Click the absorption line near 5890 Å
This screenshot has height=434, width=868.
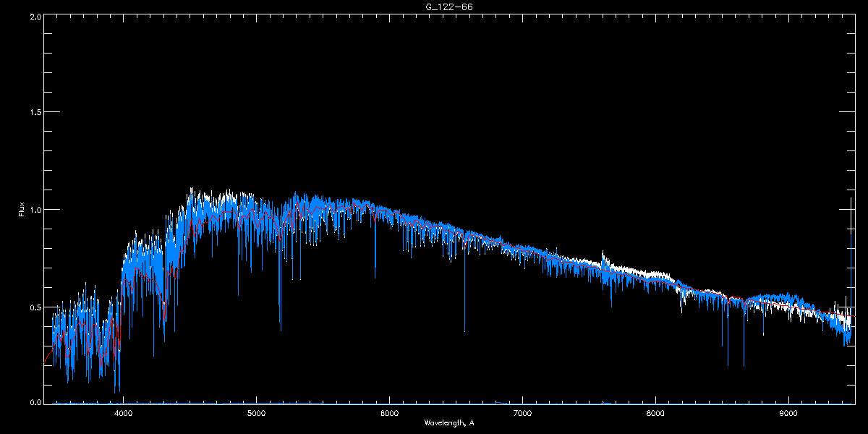pyautogui.click(x=375, y=246)
